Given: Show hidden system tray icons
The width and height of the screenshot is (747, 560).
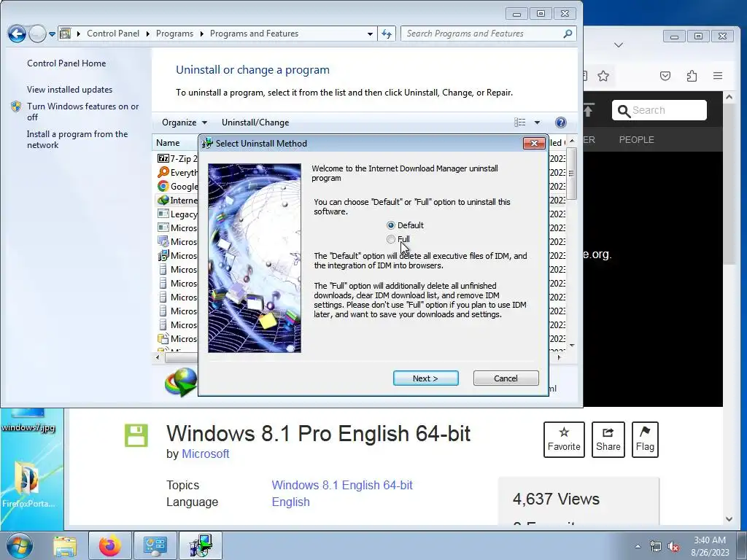Looking at the screenshot, I should click(x=638, y=546).
